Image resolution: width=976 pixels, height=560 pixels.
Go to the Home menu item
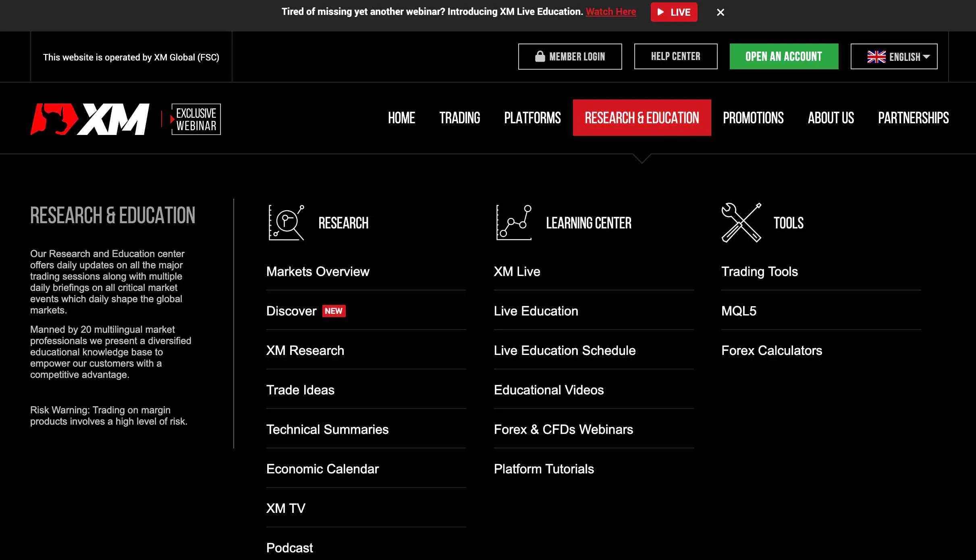pos(401,118)
